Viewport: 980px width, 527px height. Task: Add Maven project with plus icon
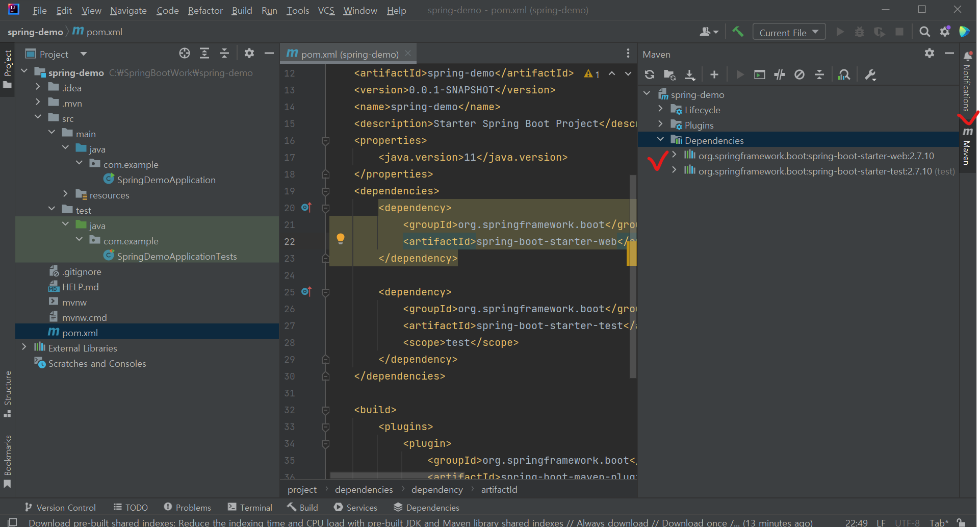click(x=714, y=74)
